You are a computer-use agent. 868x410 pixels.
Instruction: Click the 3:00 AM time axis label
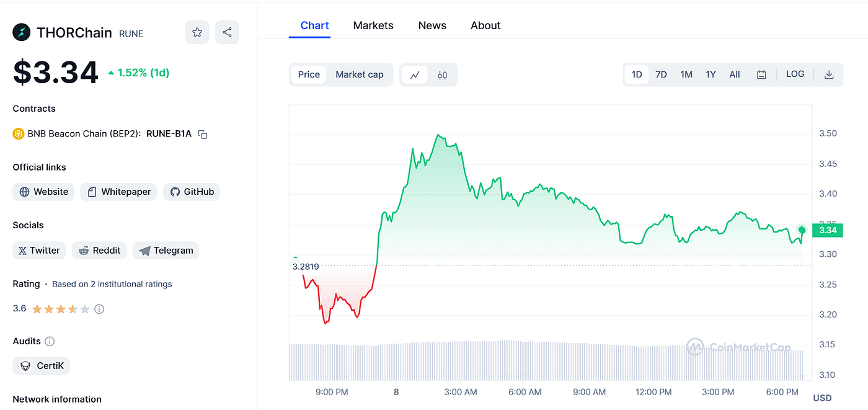[x=461, y=392]
